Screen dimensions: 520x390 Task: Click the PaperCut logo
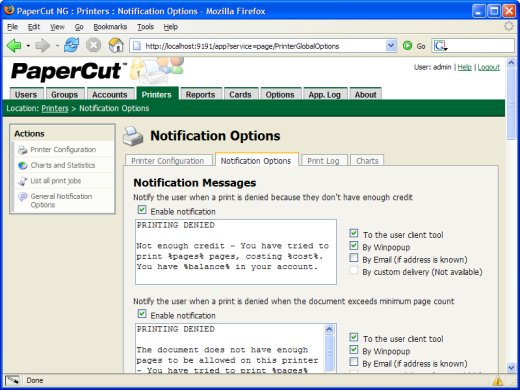pyautogui.click(x=68, y=71)
